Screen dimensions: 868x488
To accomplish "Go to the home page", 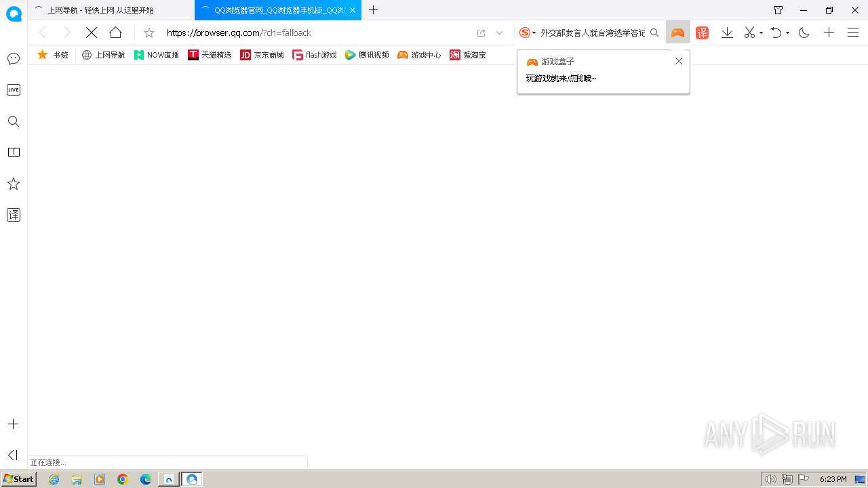I will [116, 33].
